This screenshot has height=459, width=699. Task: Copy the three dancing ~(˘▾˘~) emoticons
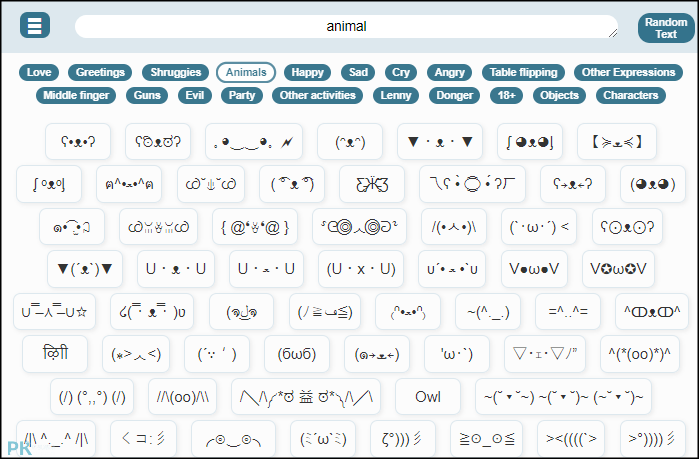click(563, 397)
